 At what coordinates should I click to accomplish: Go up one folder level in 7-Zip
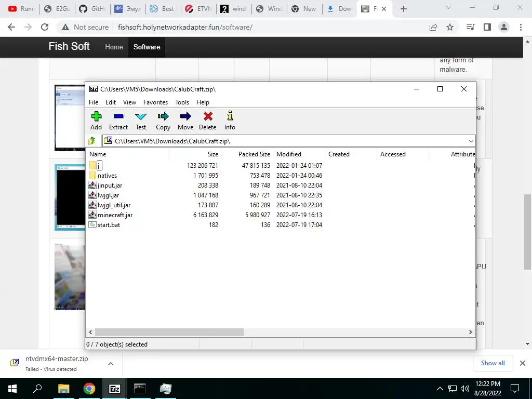coord(92,141)
